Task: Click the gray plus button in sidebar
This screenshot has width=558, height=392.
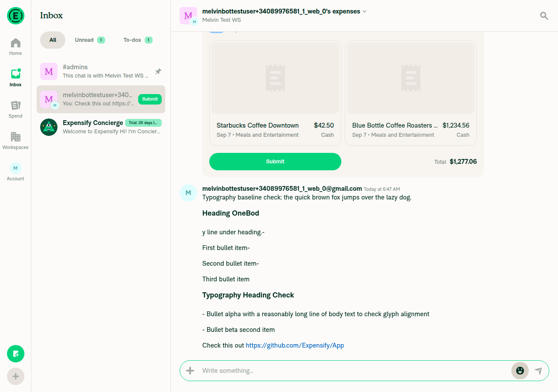Action: tap(16, 376)
